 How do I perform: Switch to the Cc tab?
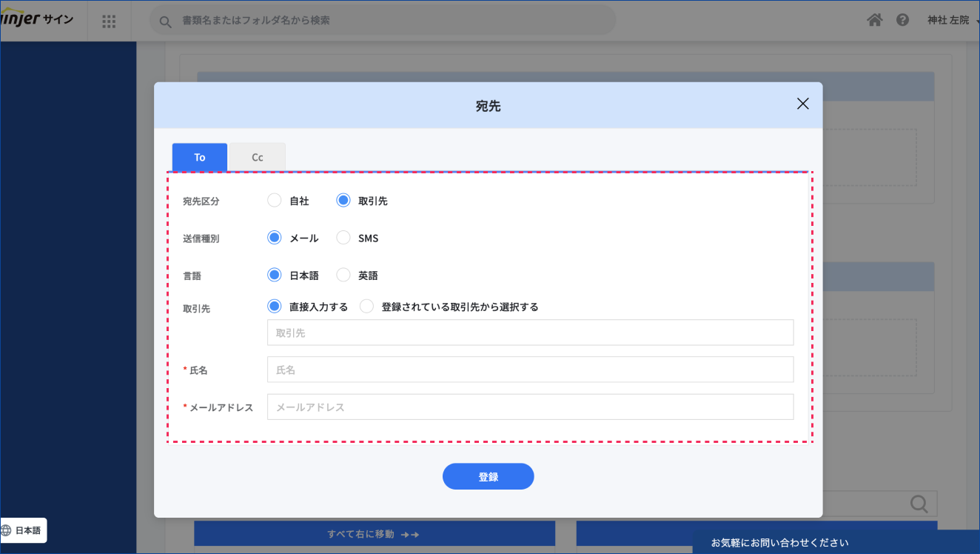click(258, 157)
